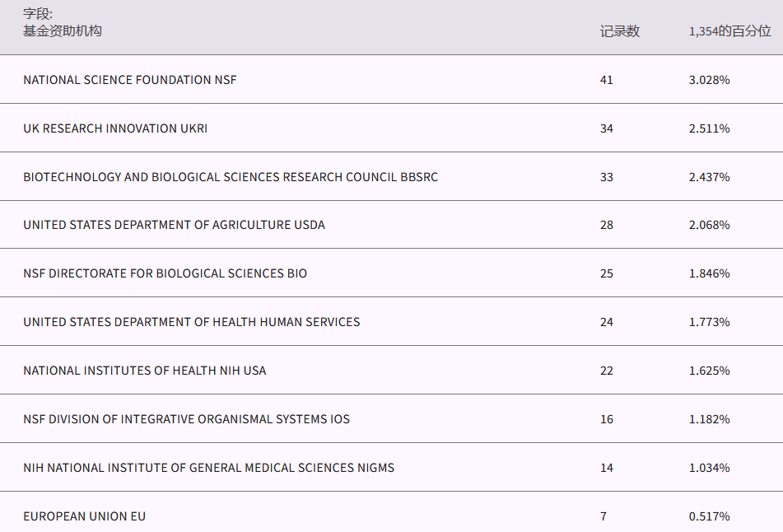Select record count 34 for UKRI

tap(607, 128)
